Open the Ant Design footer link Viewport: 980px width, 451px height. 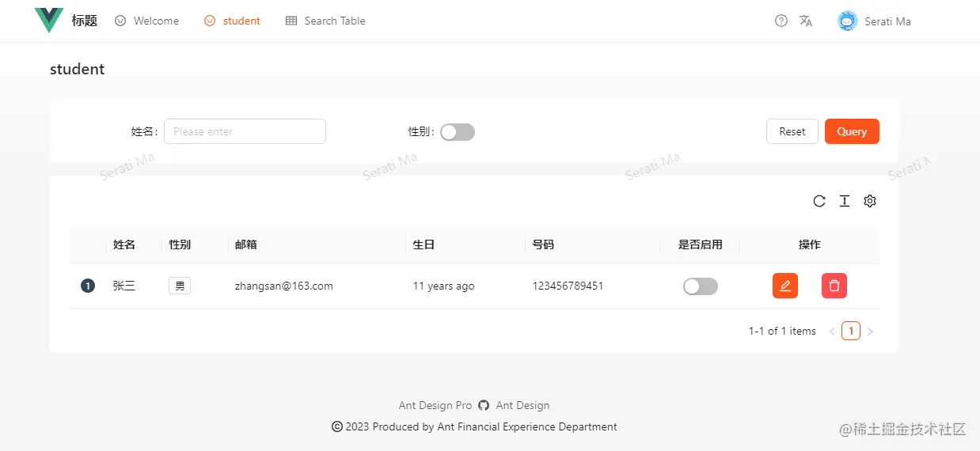(522, 405)
